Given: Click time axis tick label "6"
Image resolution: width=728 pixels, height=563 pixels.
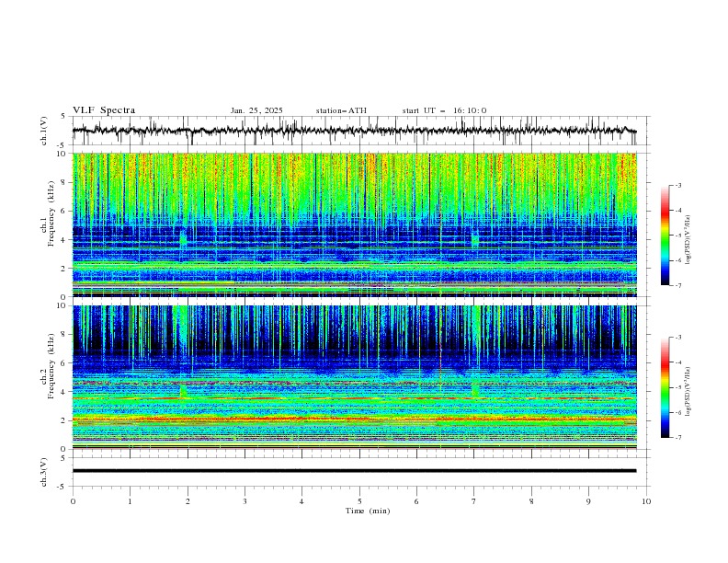Looking at the screenshot, I should (416, 501).
